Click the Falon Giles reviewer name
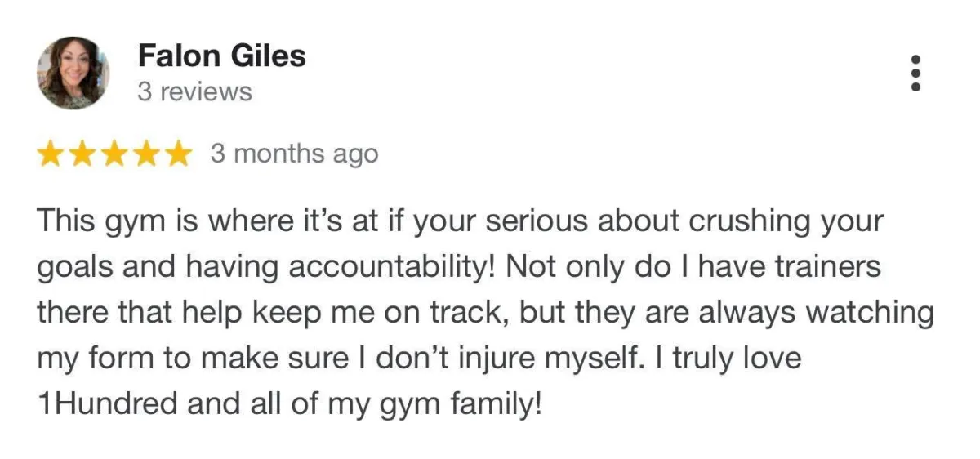 [222, 56]
